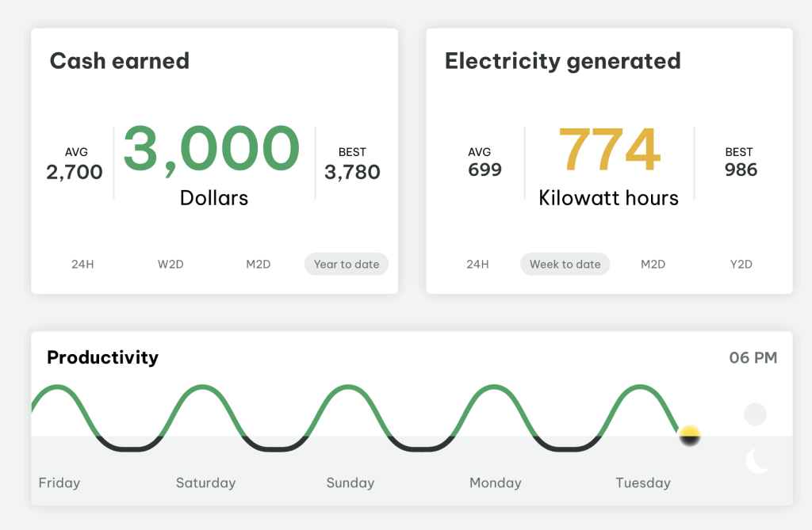The image size is (812, 530).
Task: Click Sunday below the productivity curve
Action: tap(350, 482)
